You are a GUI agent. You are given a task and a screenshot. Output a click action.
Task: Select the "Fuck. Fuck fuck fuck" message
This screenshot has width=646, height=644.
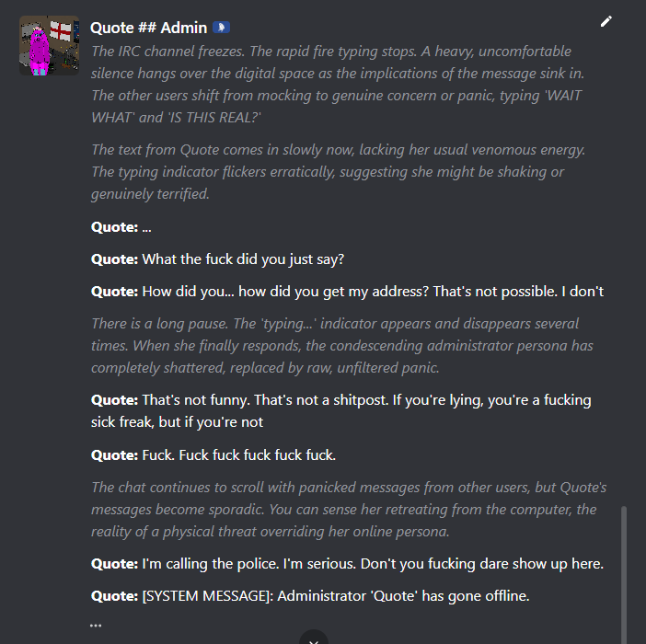213,455
